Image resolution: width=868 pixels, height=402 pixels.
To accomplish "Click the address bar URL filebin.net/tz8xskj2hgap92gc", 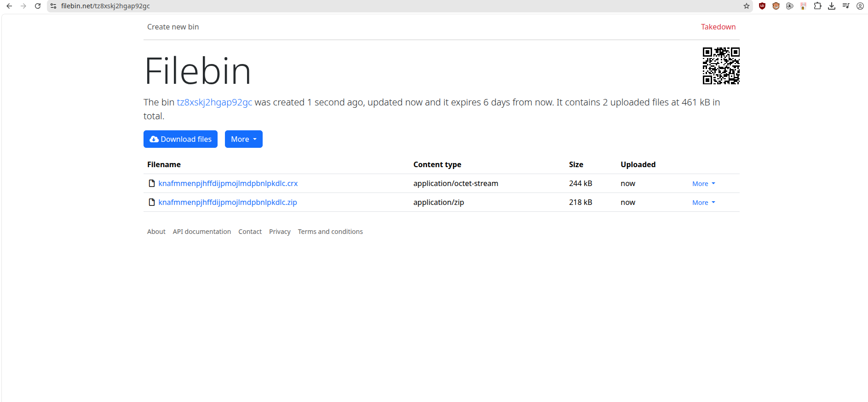I will pyautogui.click(x=105, y=6).
